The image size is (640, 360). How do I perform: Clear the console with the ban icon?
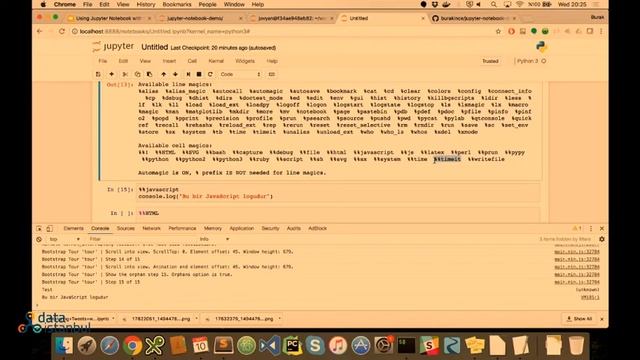(39, 239)
